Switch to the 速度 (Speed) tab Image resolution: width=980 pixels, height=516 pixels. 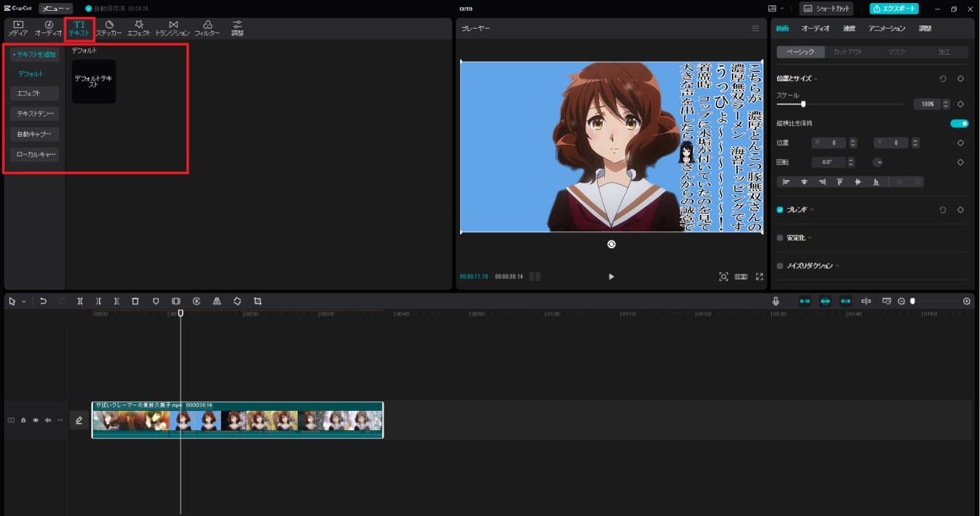tap(849, 28)
